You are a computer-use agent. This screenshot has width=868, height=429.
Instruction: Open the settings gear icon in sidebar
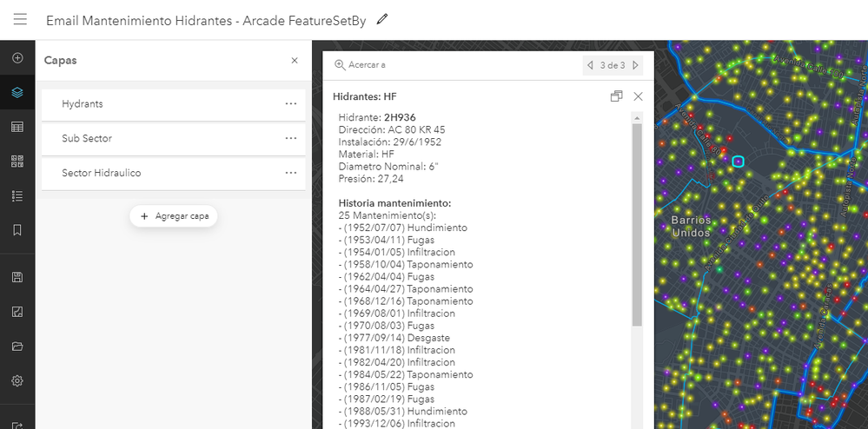(17, 380)
